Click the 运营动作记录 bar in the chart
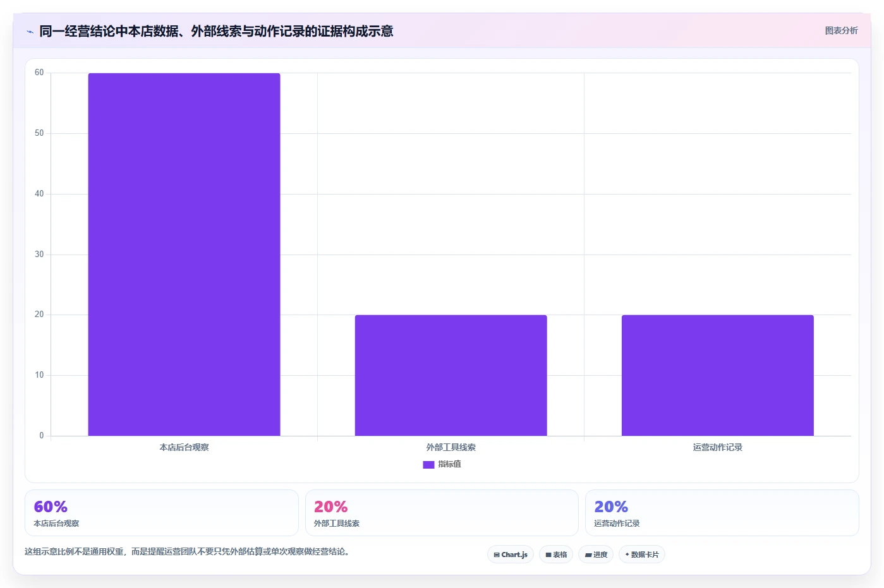Viewport: 884px width, 588px height. pos(717,375)
